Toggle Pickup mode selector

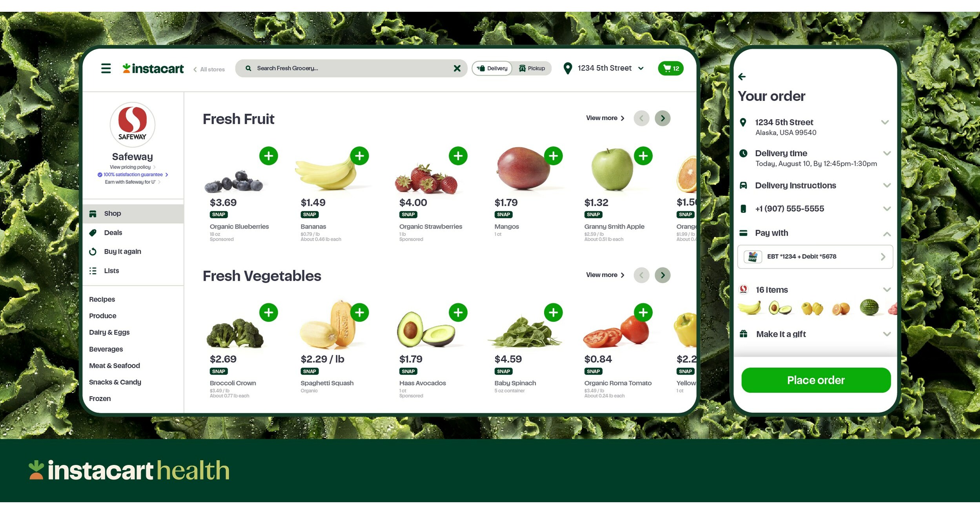[532, 68]
